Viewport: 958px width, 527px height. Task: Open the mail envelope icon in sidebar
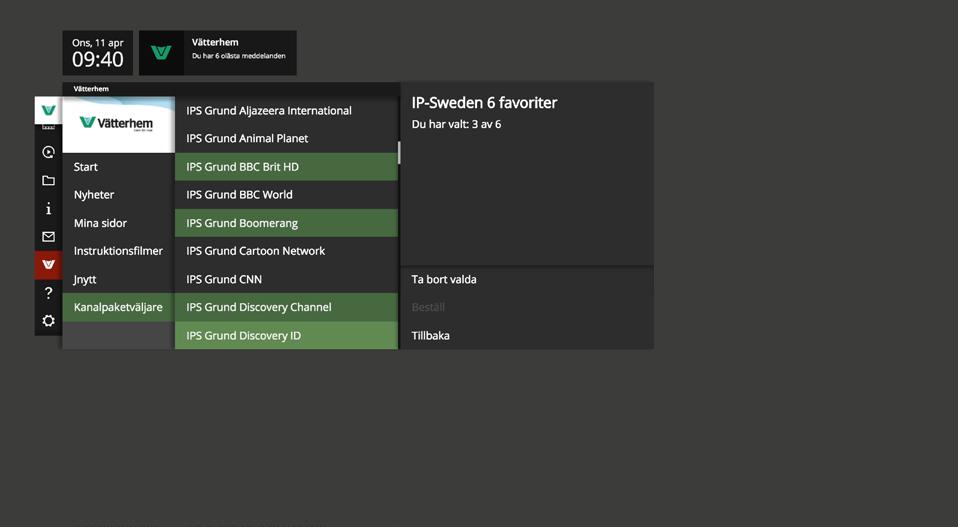click(x=48, y=237)
